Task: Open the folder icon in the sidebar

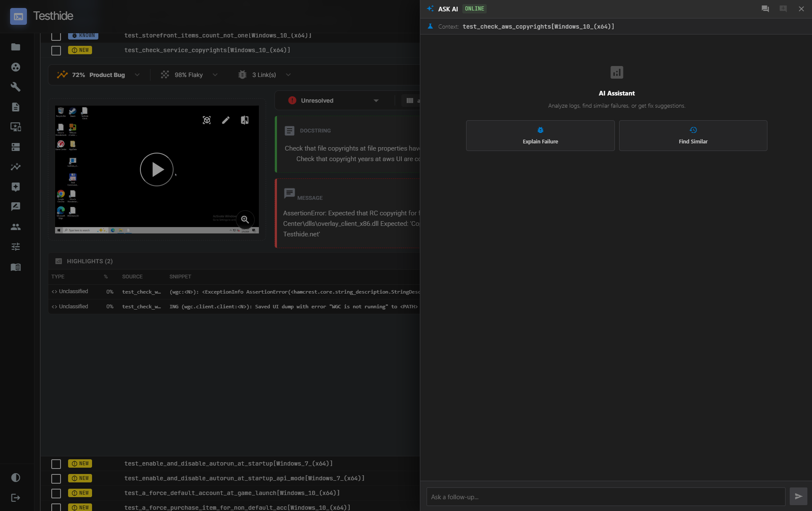Action: pyautogui.click(x=16, y=47)
